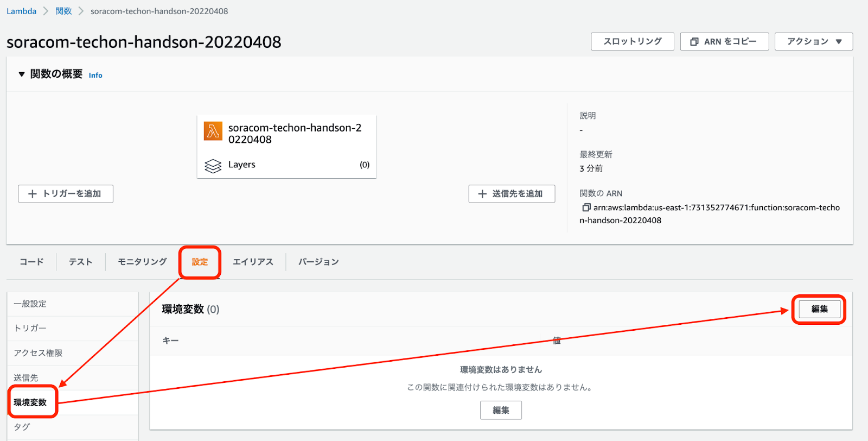Screen dimensions: 868x441
Task: Go to the 関数 breadcrumb link
Action: point(63,11)
